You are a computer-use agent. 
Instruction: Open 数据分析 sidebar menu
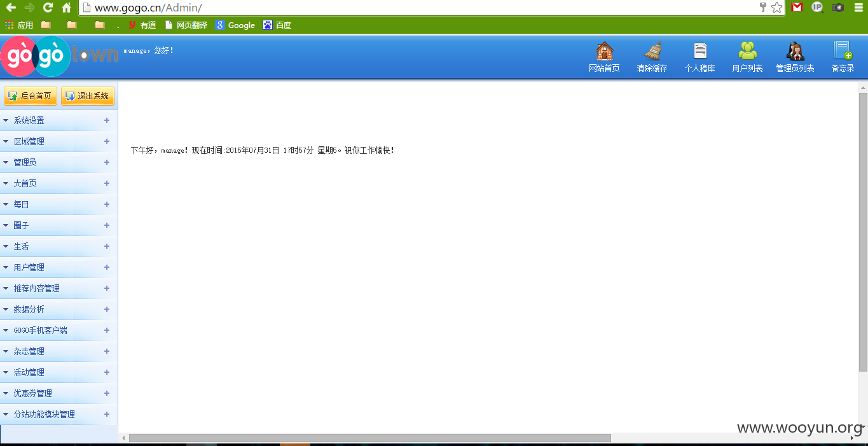click(x=59, y=309)
